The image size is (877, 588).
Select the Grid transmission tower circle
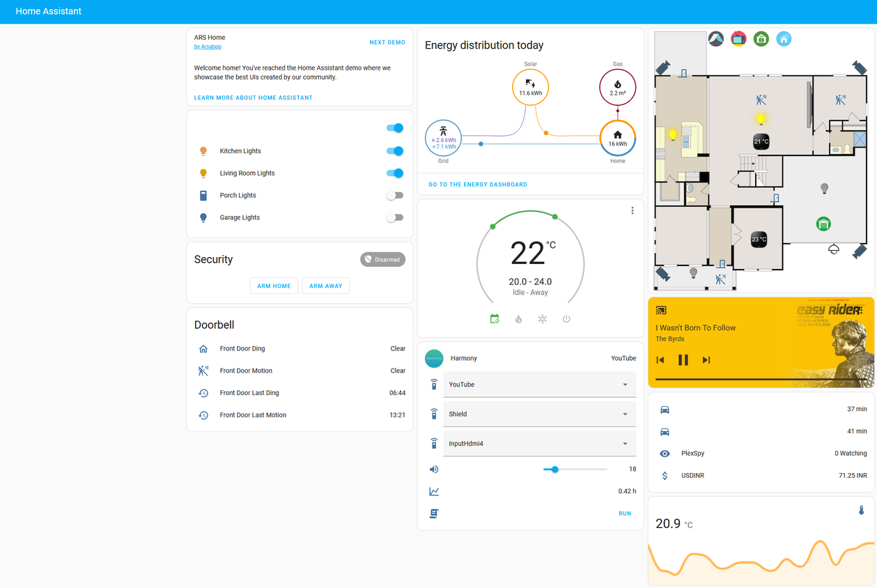click(x=443, y=138)
